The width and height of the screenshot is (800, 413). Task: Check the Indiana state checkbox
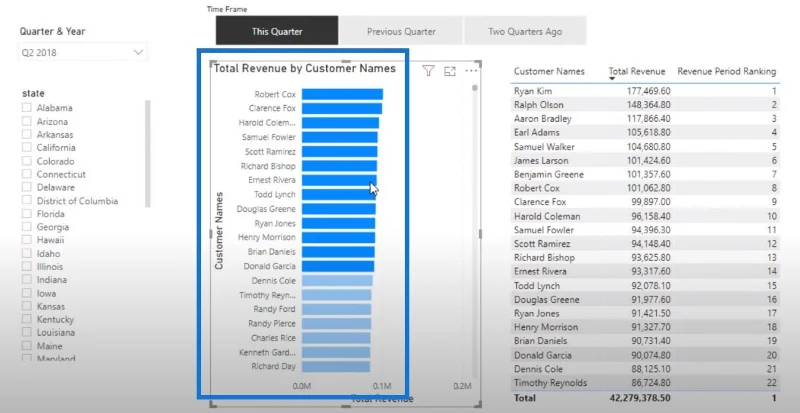point(27,280)
